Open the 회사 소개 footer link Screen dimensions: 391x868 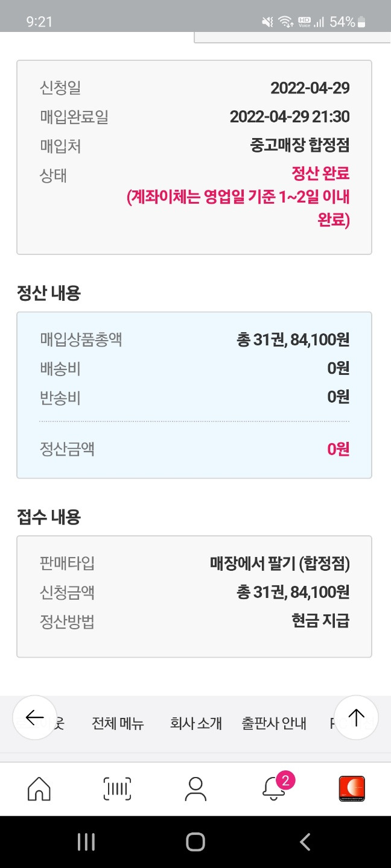point(196,723)
